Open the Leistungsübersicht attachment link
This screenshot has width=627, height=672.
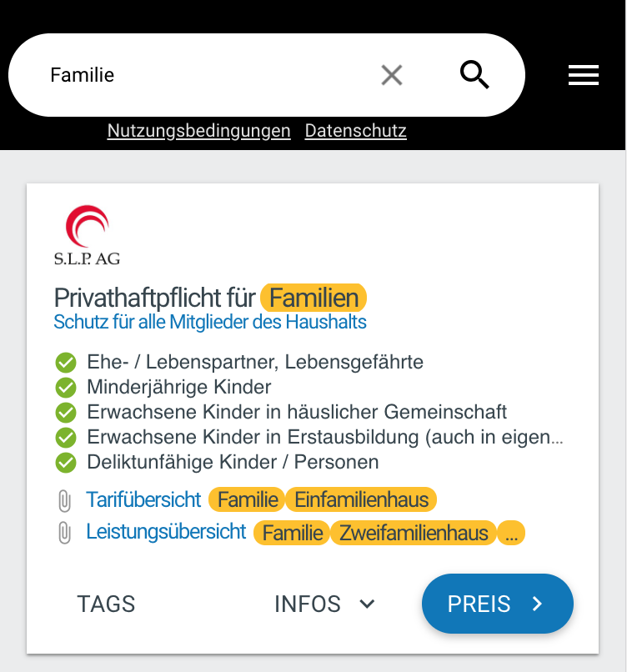166,531
